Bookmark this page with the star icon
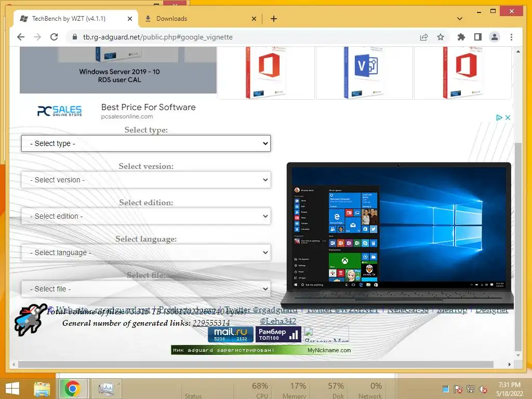The image size is (532, 399). (x=441, y=37)
